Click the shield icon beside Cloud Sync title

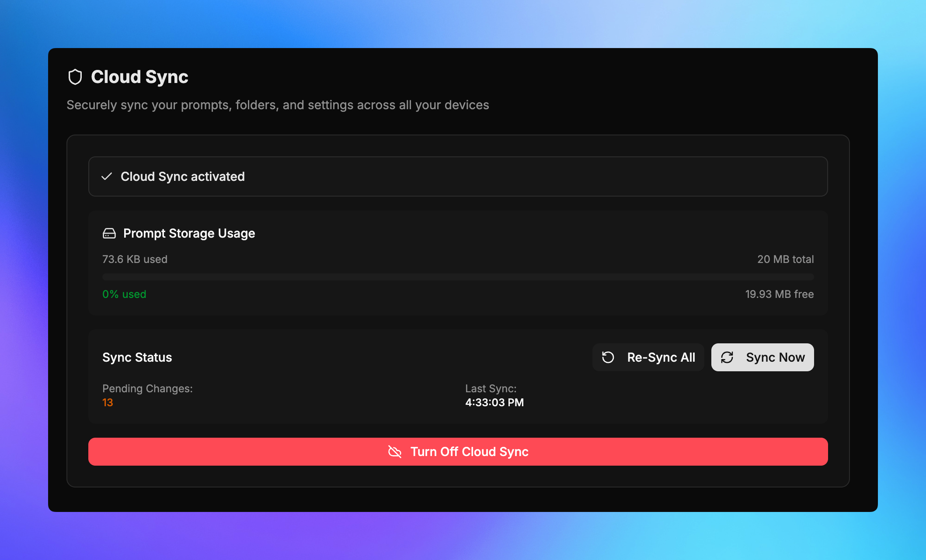pyautogui.click(x=75, y=77)
